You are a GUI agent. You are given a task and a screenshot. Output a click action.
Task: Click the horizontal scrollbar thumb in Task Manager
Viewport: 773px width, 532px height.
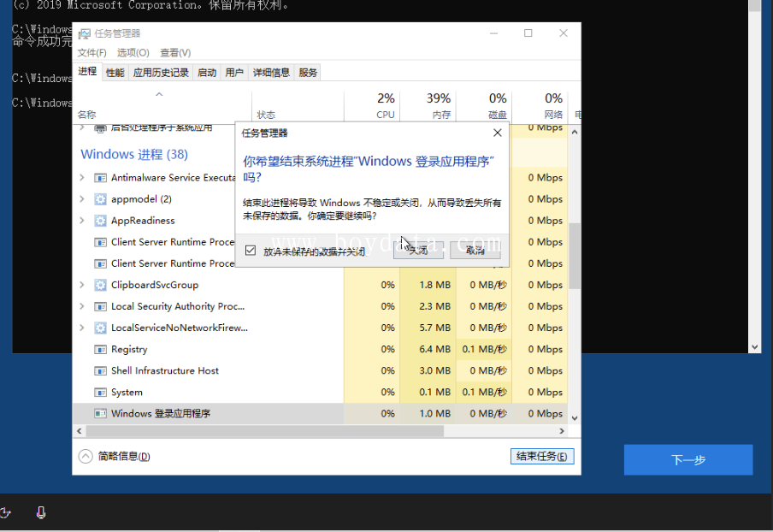point(265,431)
